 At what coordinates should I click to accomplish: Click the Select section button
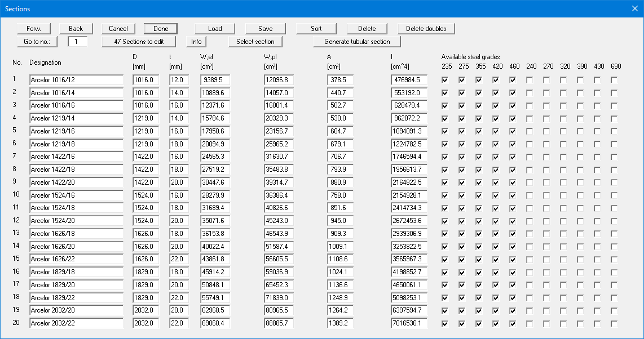click(x=255, y=42)
